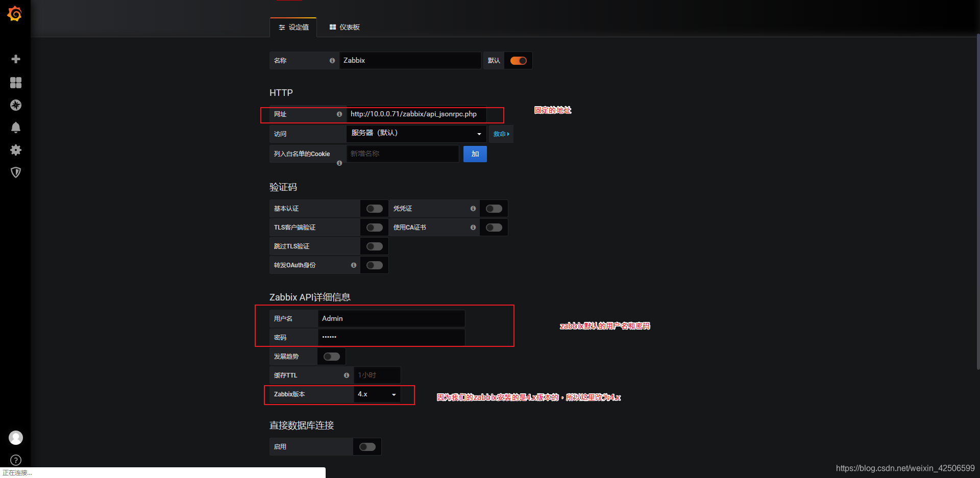Click the Grafana logo icon
The width and height of the screenshot is (980, 478).
coord(15,14)
